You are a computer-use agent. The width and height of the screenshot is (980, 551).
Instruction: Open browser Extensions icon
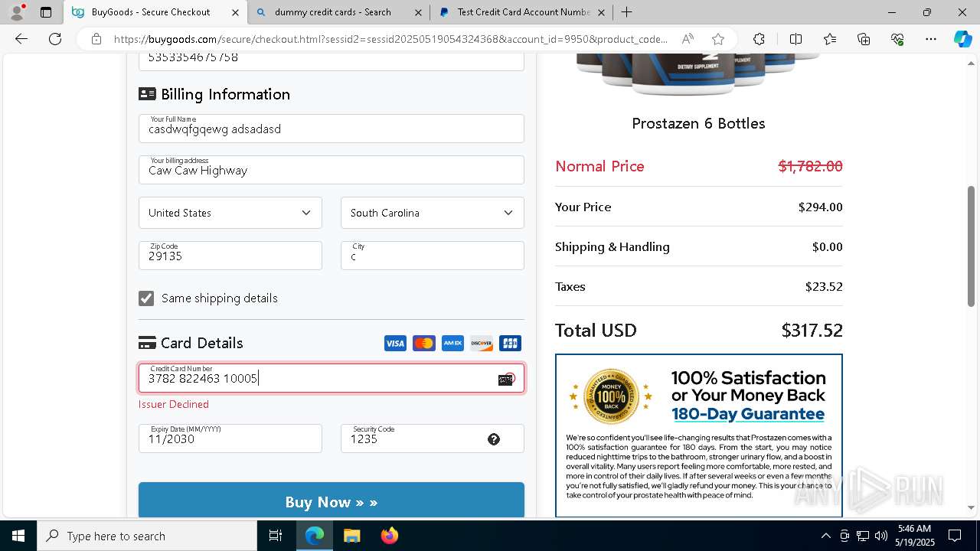759,39
